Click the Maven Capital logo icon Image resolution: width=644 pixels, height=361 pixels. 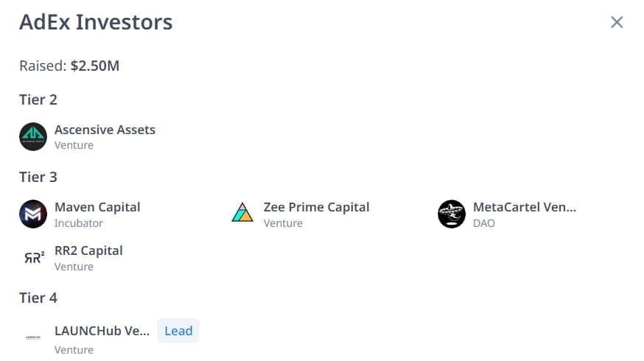[x=33, y=214]
